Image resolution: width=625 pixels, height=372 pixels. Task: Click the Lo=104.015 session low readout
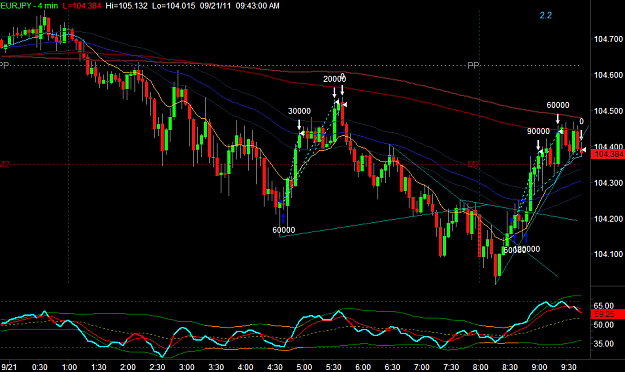coord(174,6)
